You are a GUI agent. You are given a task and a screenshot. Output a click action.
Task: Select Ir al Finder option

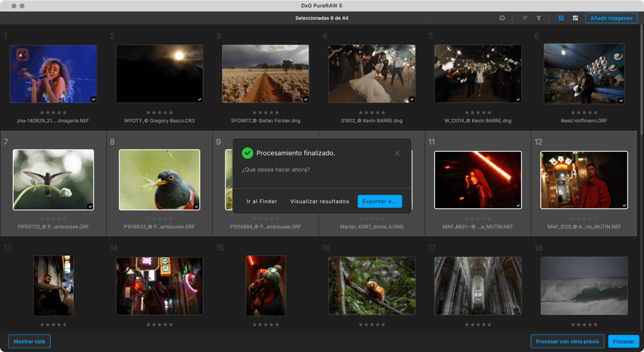(262, 202)
